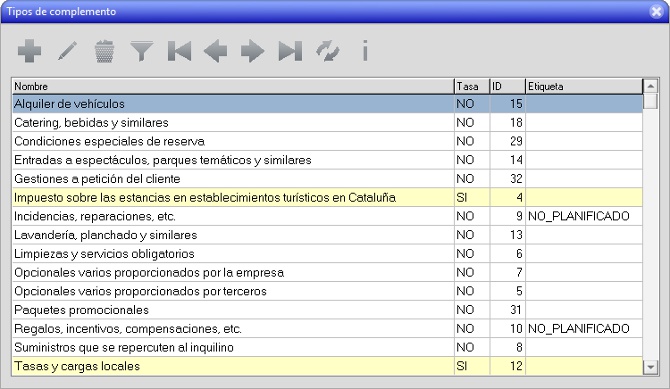This screenshot has height=389, width=670.
Task: Click NO_PLANIFICADO label in Regalos row
Action: (x=579, y=329)
